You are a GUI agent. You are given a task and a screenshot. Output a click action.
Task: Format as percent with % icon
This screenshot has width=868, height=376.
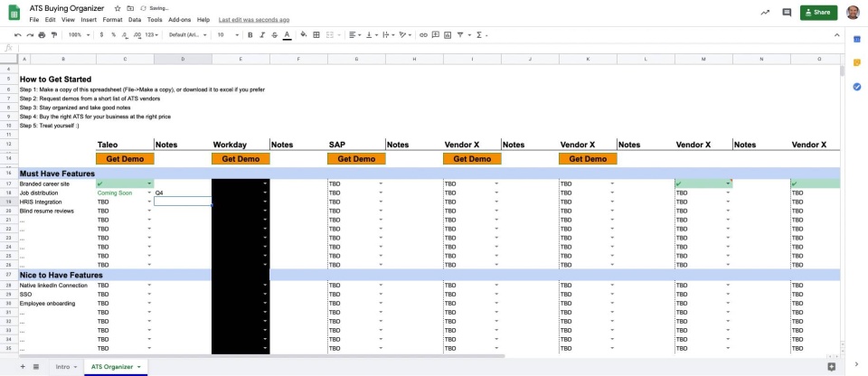(x=114, y=35)
